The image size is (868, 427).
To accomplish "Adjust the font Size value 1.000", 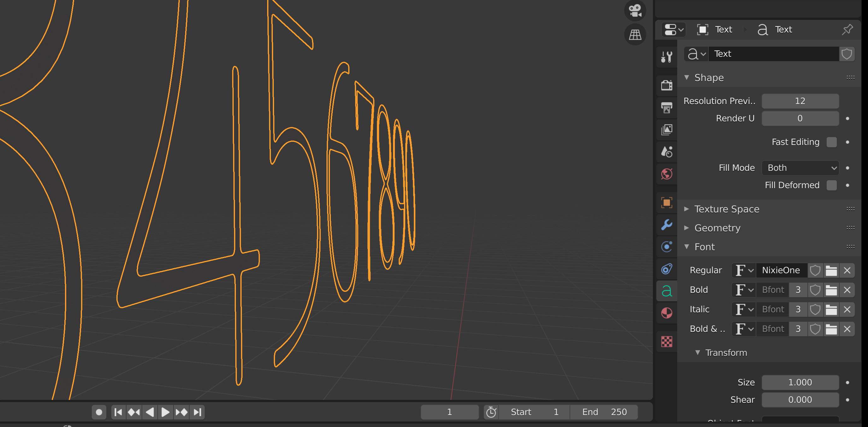I will point(800,383).
